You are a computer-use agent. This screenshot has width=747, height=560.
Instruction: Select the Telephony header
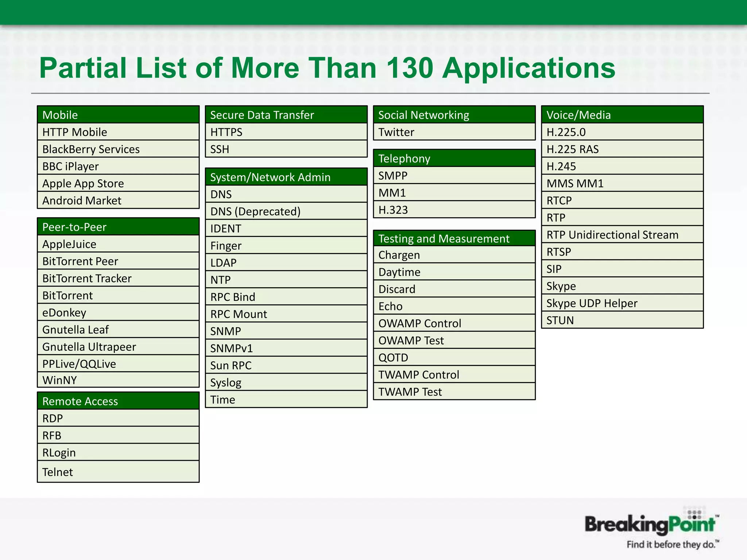click(x=454, y=159)
